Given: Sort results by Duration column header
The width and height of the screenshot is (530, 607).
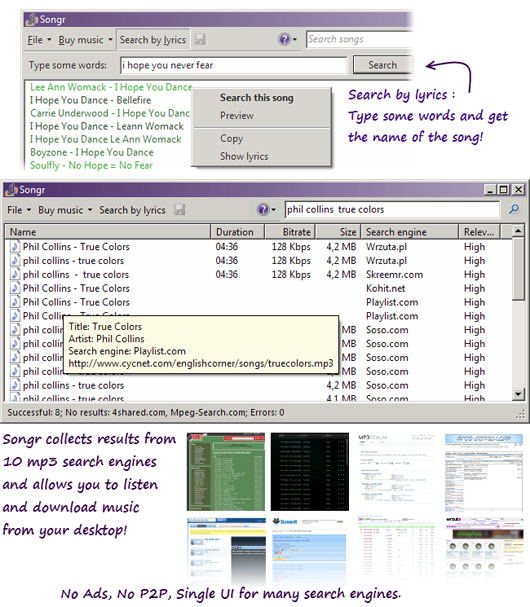Looking at the screenshot, I should pos(237,232).
